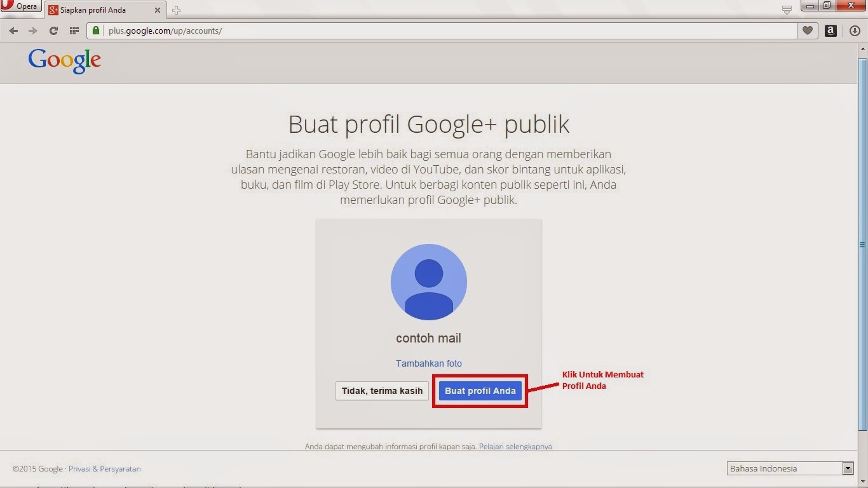868x488 pixels.
Task: Select the Siapkan profil Anda tab
Action: (105, 10)
